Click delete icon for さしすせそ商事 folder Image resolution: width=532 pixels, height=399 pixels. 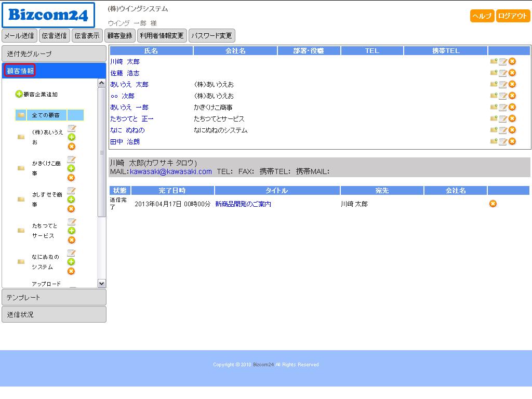pos(72,209)
